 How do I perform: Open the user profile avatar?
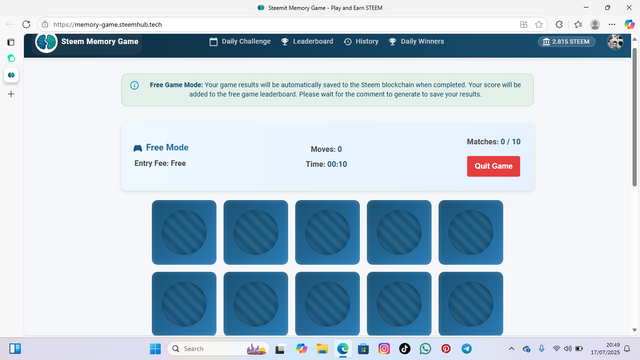point(615,42)
